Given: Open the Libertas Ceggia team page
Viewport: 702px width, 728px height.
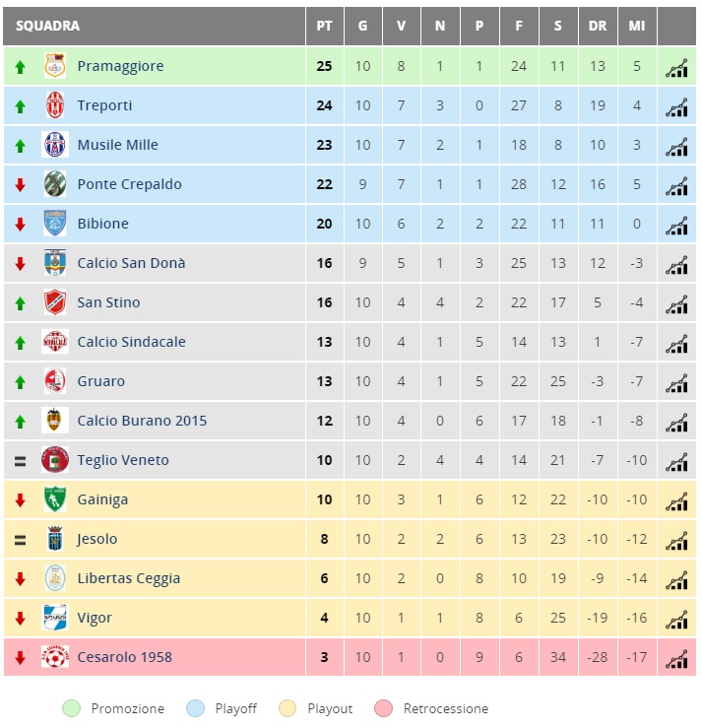Looking at the screenshot, I should tap(129, 578).
